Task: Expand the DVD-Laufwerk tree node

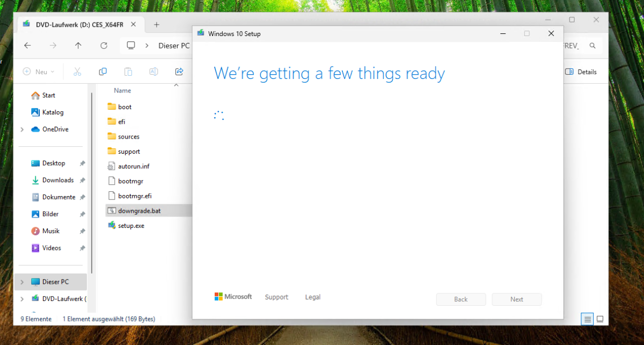Action: click(x=22, y=299)
